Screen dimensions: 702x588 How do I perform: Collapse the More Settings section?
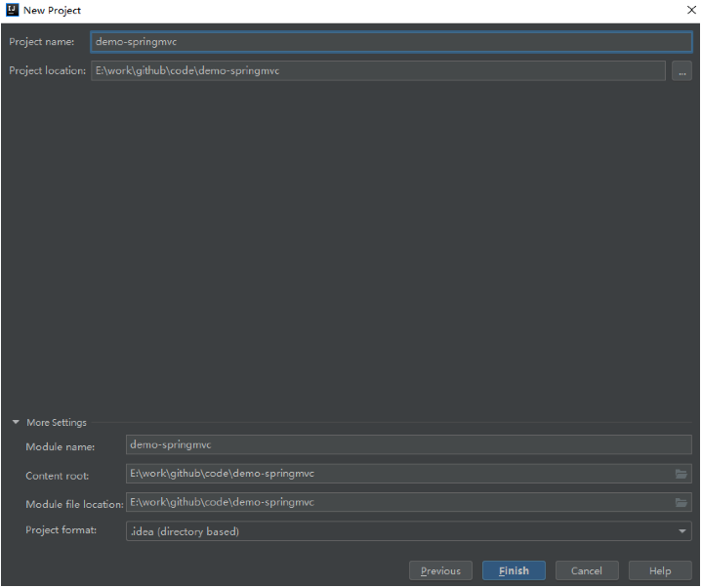[x=16, y=423]
